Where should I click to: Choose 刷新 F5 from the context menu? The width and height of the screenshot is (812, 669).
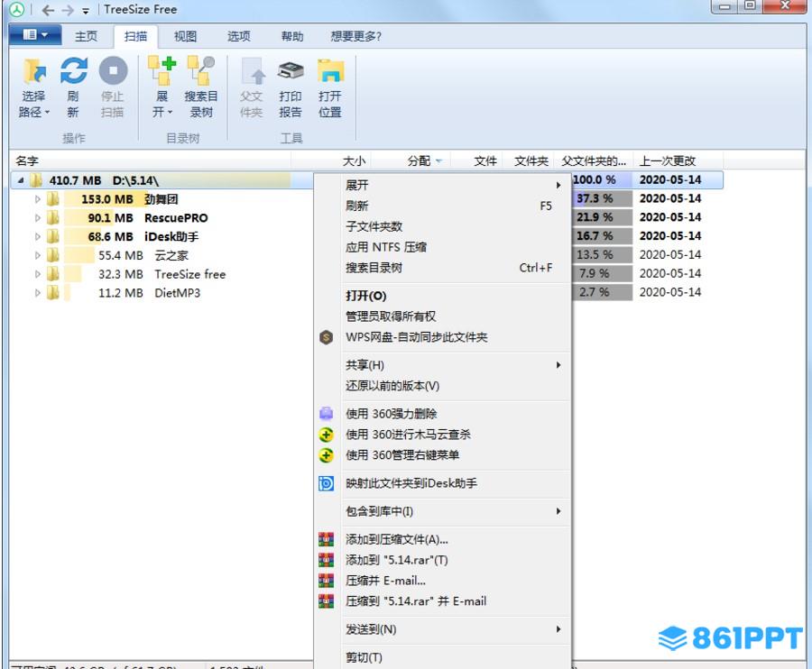click(456, 206)
